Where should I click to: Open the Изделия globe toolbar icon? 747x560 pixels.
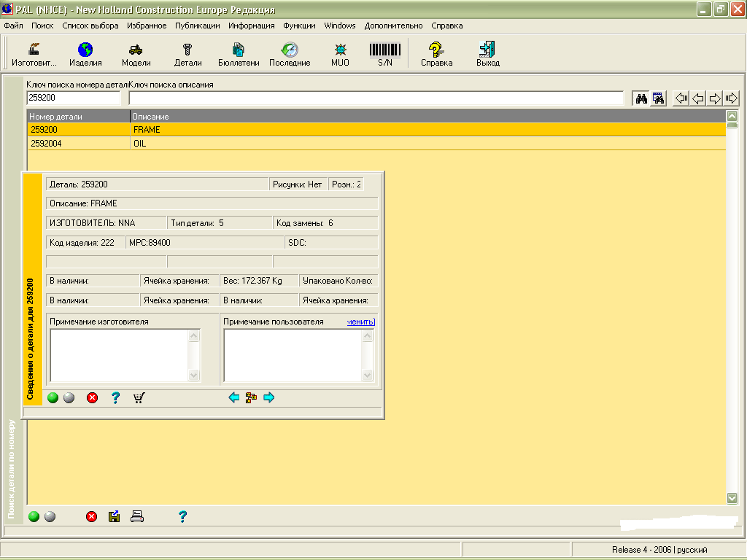(x=85, y=54)
